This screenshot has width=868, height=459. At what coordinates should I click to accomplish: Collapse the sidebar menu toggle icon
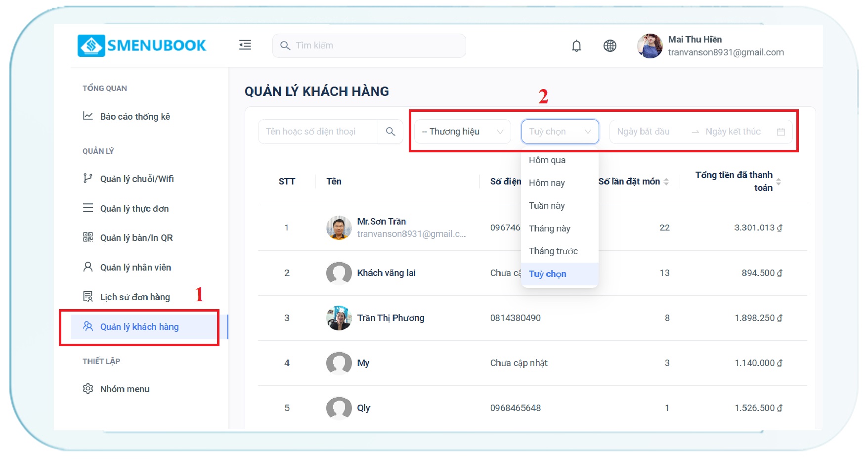pos(245,45)
